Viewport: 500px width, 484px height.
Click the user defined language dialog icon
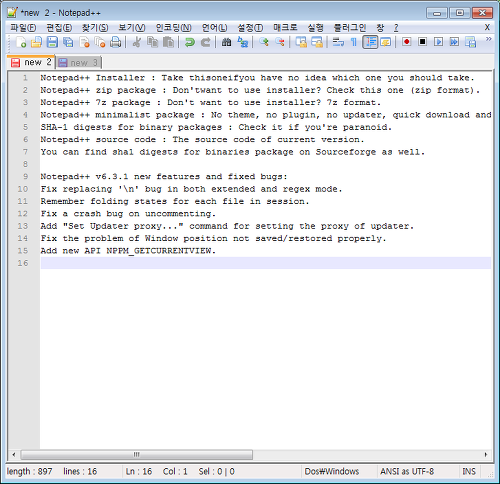(386, 42)
